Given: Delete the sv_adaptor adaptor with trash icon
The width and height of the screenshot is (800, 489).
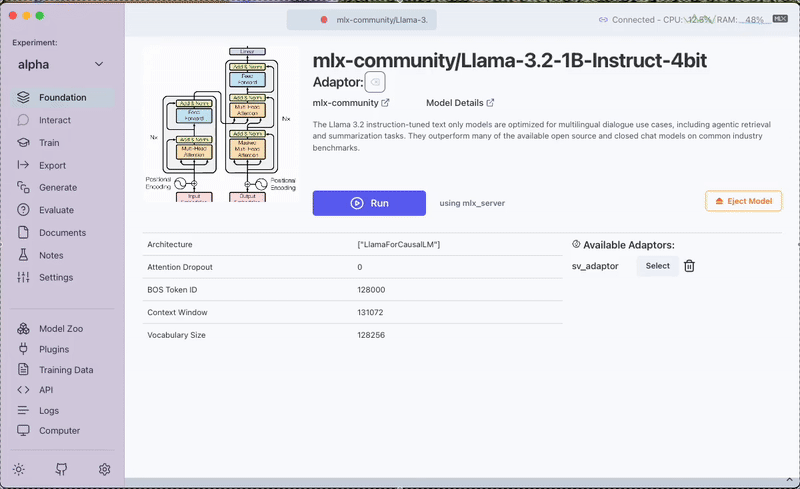Looking at the screenshot, I should (689, 266).
